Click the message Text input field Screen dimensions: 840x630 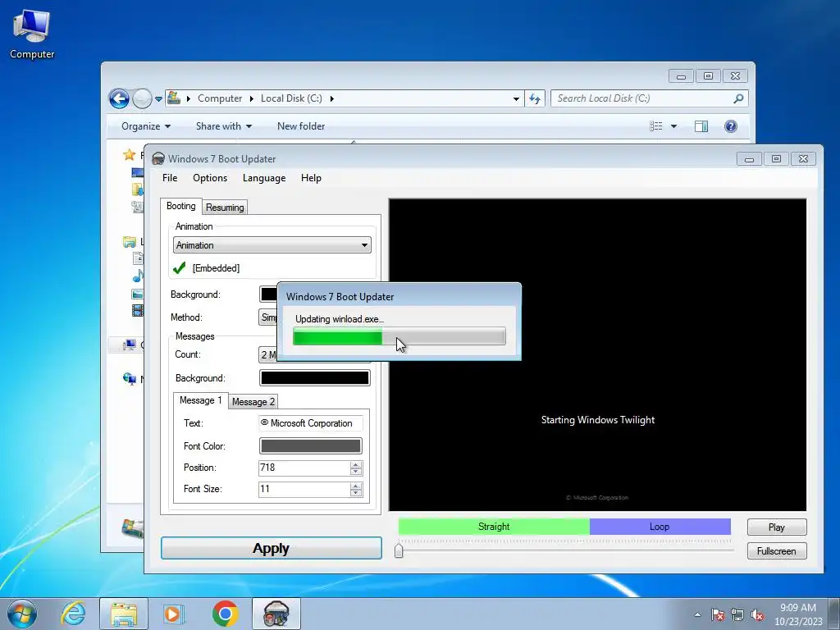(x=311, y=423)
